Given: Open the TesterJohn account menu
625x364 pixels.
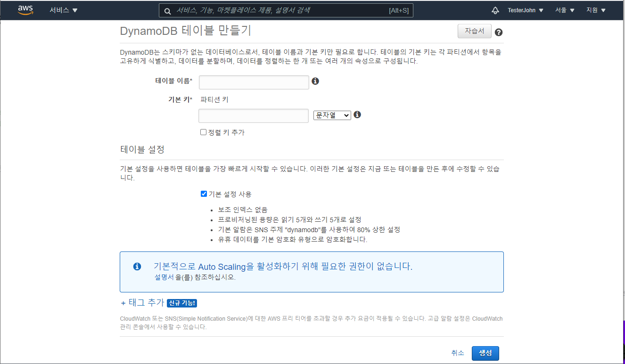Looking at the screenshot, I should point(526,10).
